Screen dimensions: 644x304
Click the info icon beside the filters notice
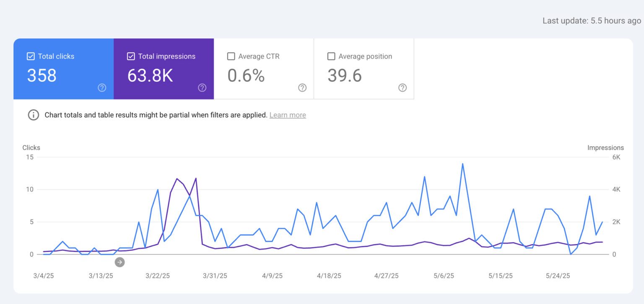pyautogui.click(x=33, y=115)
